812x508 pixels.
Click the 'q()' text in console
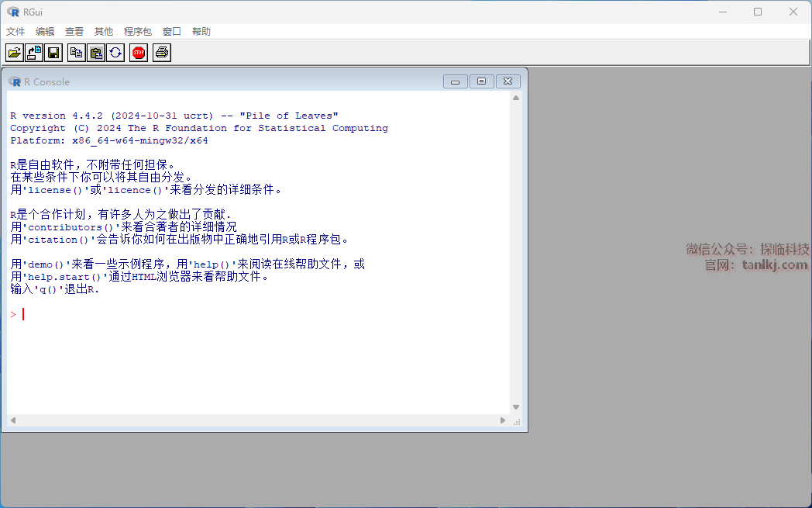pyautogui.click(x=50, y=290)
